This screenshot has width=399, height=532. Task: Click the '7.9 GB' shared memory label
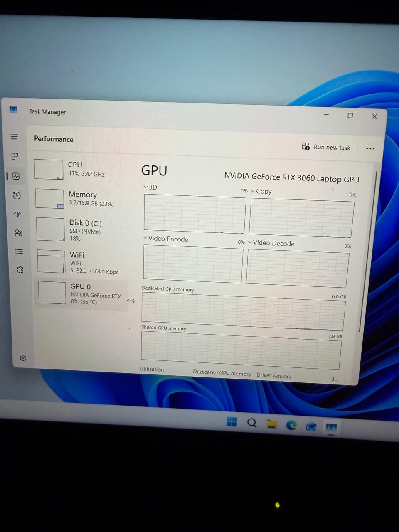coord(335,336)
